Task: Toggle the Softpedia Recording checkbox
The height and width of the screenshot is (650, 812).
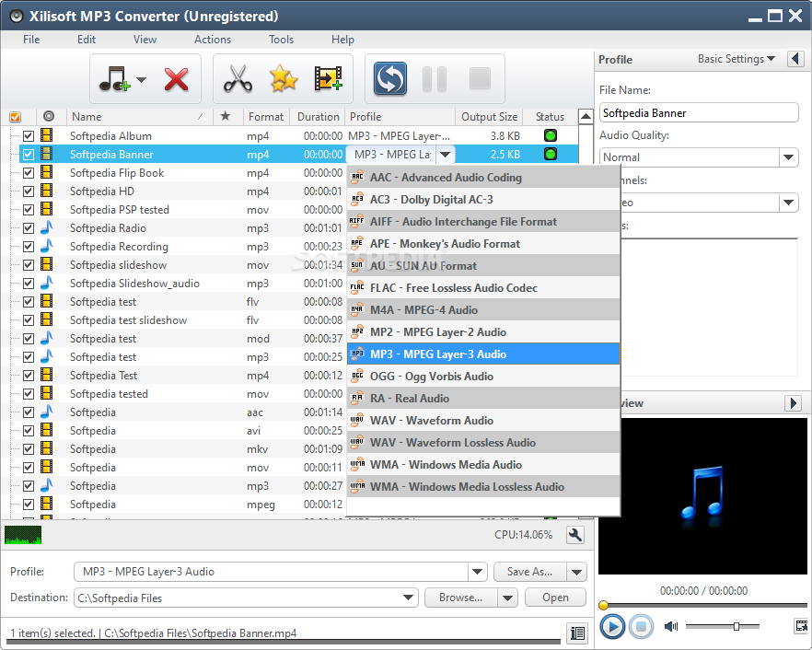Action: coord(29,246)
